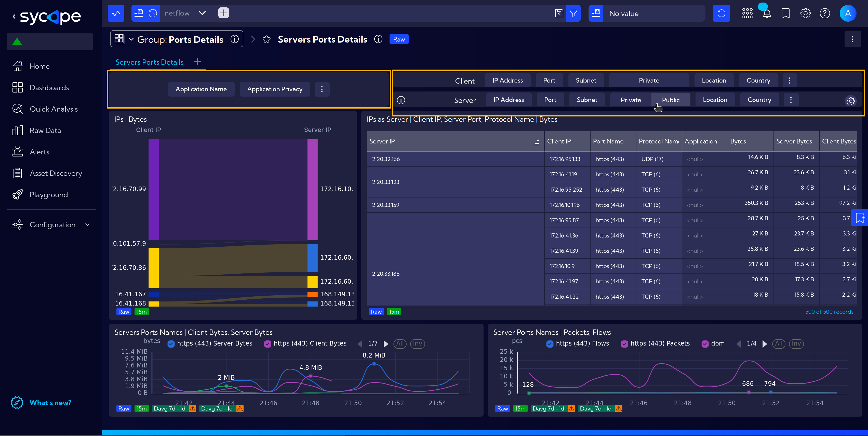
Task: Show info for Group Ports Details
Action: 235,39
